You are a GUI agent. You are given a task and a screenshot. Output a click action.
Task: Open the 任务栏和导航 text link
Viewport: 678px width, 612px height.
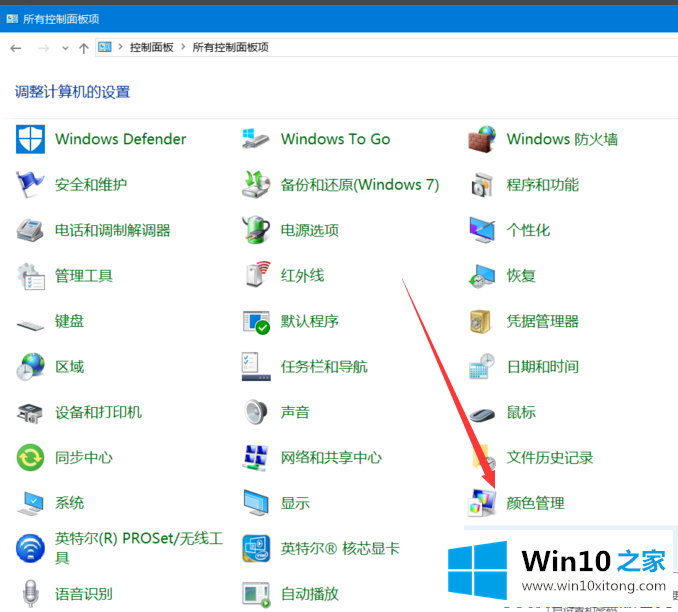pos(324,367)
